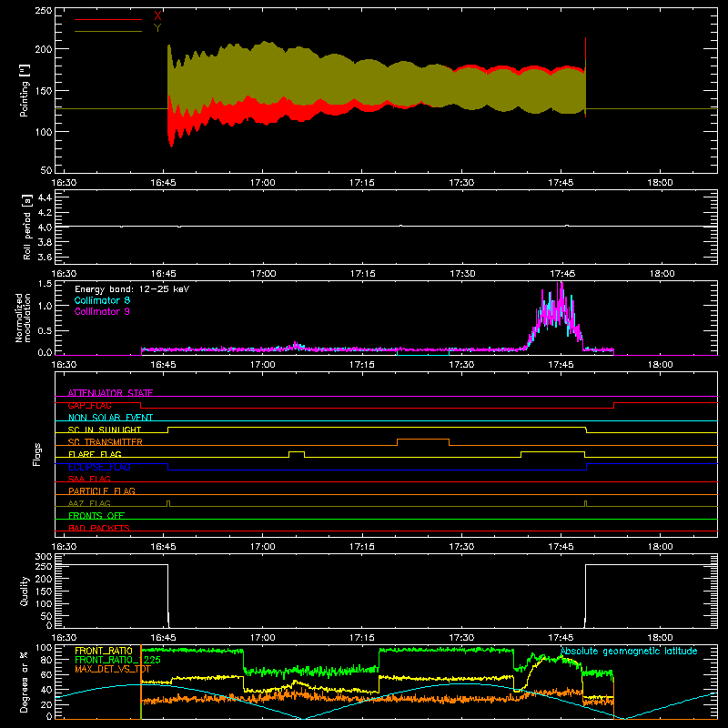This screenshot has width=728, height=728.
Task: Click the ATTENUATOR_STATE flag label
Action: (110, 393)
